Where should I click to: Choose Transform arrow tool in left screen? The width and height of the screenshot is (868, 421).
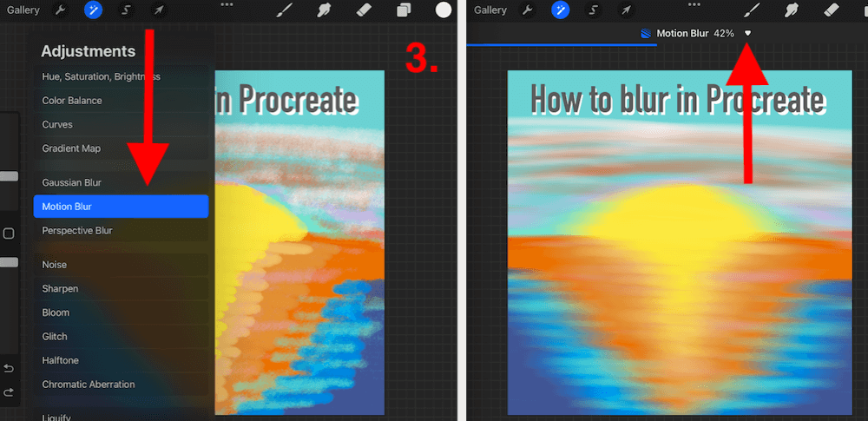point(158,10)
